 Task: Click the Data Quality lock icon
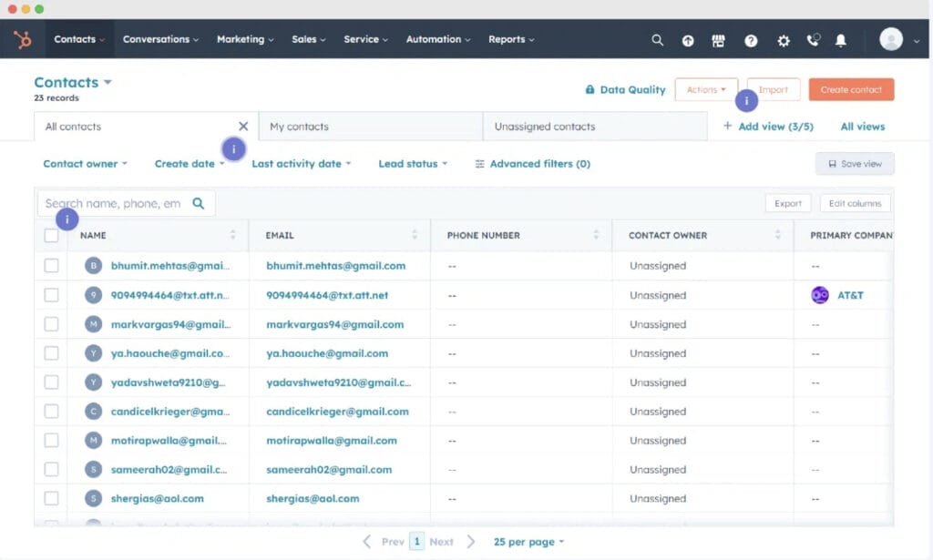[590, 89]
